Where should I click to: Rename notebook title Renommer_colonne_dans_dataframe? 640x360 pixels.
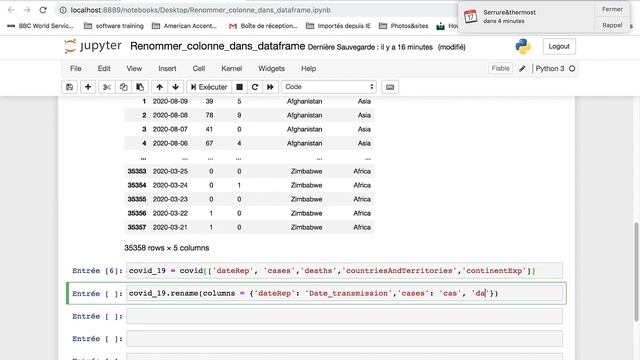click(218, 46)
